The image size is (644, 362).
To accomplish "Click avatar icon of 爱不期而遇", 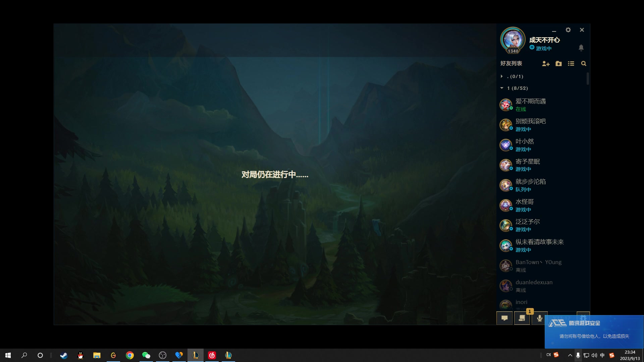I will pyautogui.click(x=506, y=105).
